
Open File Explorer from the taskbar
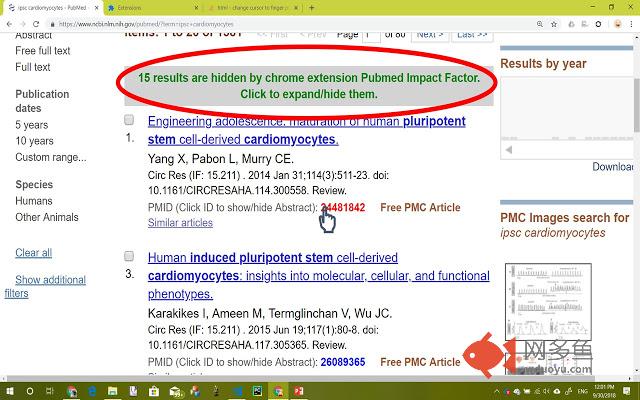coord(113,391)
